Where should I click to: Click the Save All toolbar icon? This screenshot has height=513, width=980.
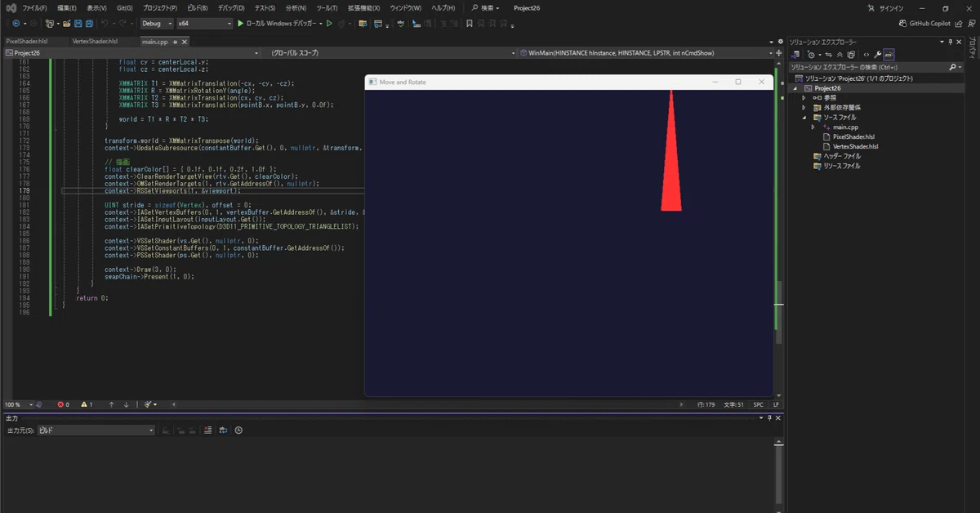coord(89,24)
